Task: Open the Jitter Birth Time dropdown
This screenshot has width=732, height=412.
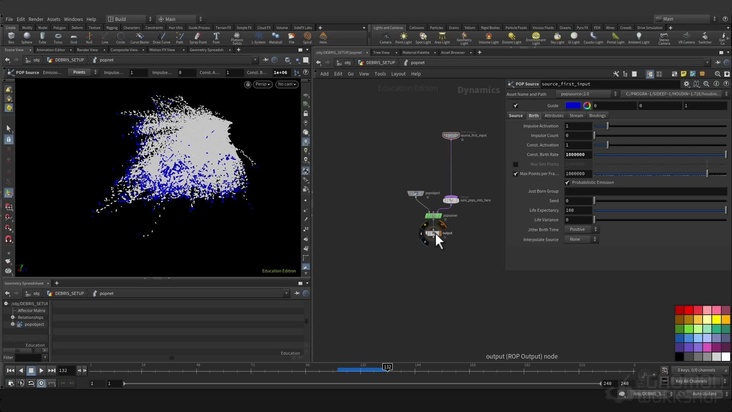Action: pyautogui.click(x=581, y=229)
